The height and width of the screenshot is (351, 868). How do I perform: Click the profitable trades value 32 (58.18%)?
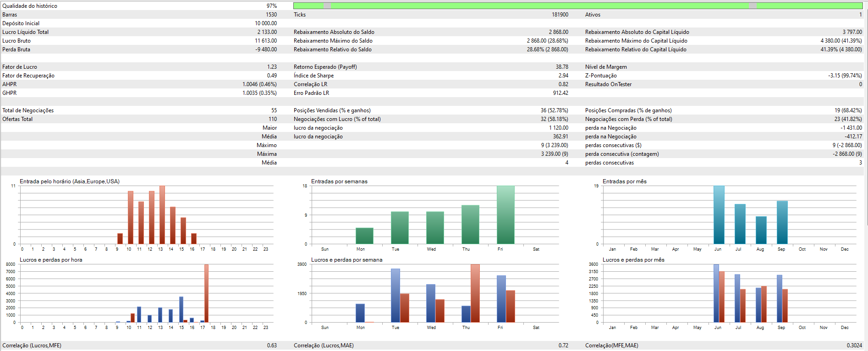555,119
